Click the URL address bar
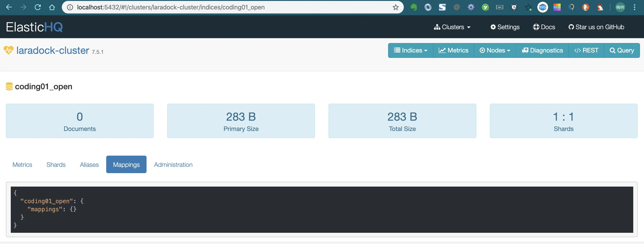Viewport: 644px width, 244px height. [225, 7]
